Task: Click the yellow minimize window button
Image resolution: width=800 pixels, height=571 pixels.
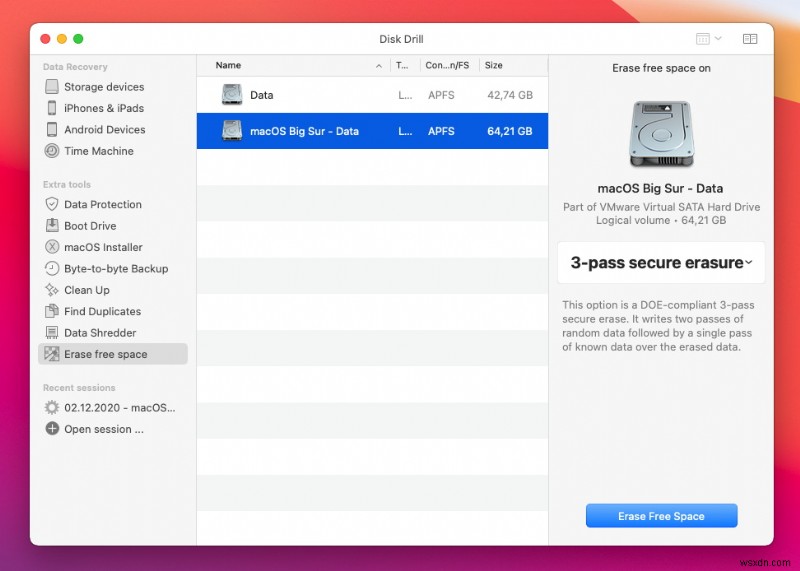Action: point(62,39)
